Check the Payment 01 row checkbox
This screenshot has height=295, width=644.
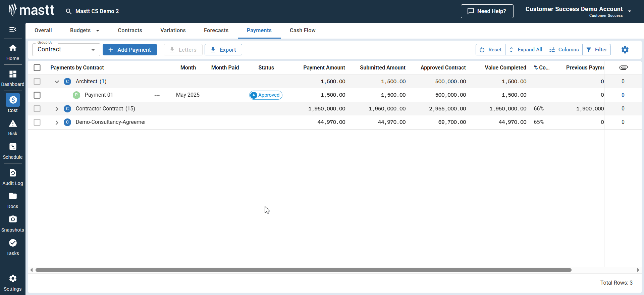coord(37,95)
